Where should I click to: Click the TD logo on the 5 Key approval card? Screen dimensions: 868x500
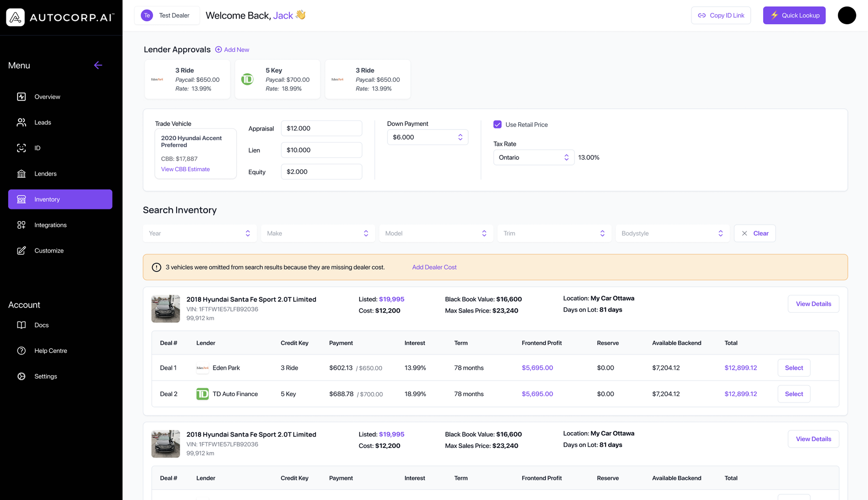pos(247,79)
